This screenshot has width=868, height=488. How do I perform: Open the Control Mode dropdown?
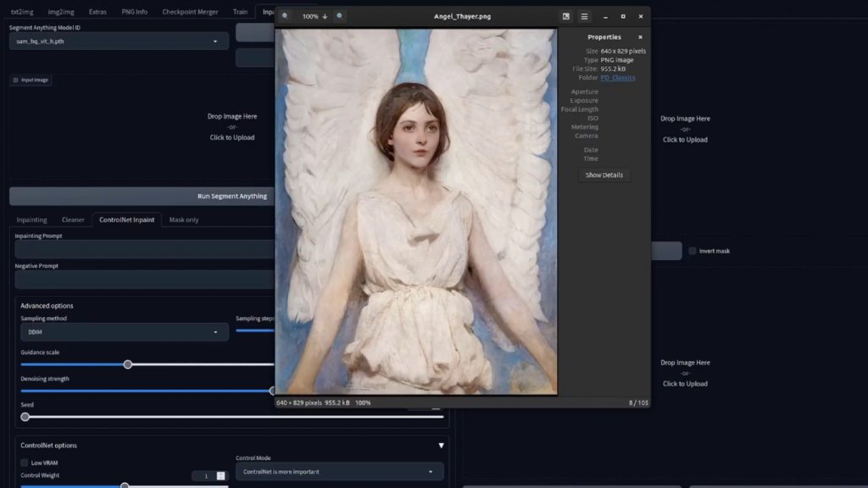(339, 472)
